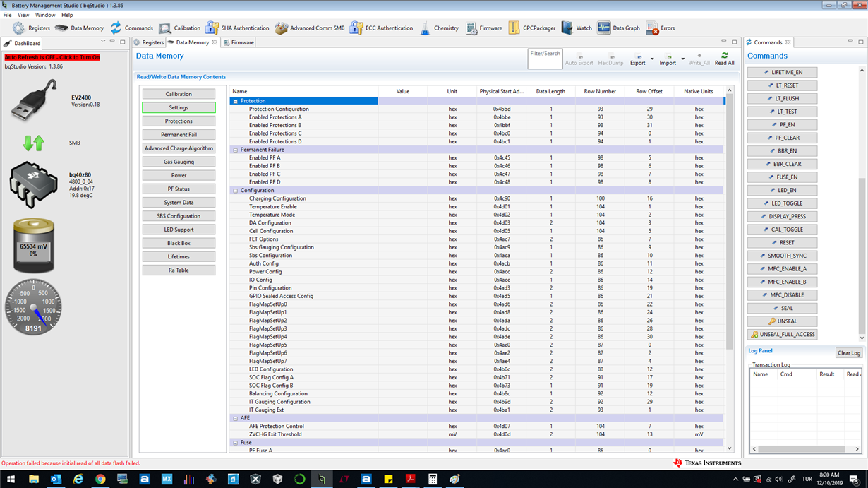Screen dimensions: 868x488
Task: Open Data Memory from the toolbar
Action: pos(79,28)
